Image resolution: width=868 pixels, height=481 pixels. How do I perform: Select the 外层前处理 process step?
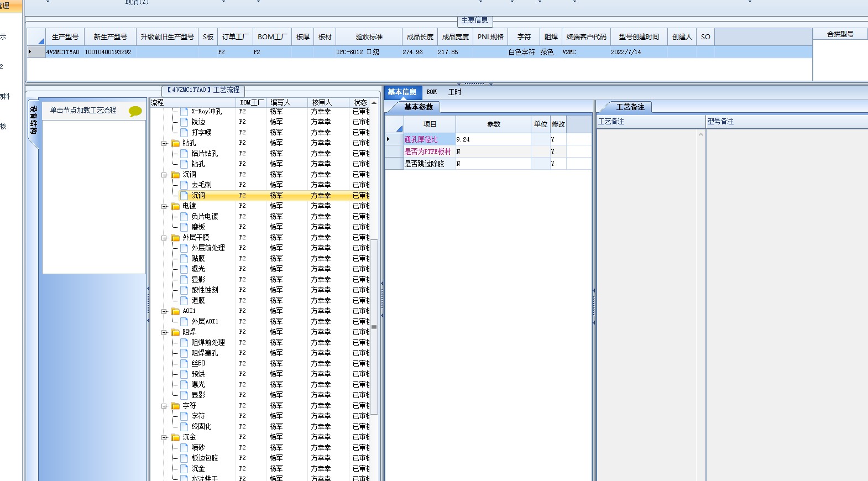click(208, 248)
